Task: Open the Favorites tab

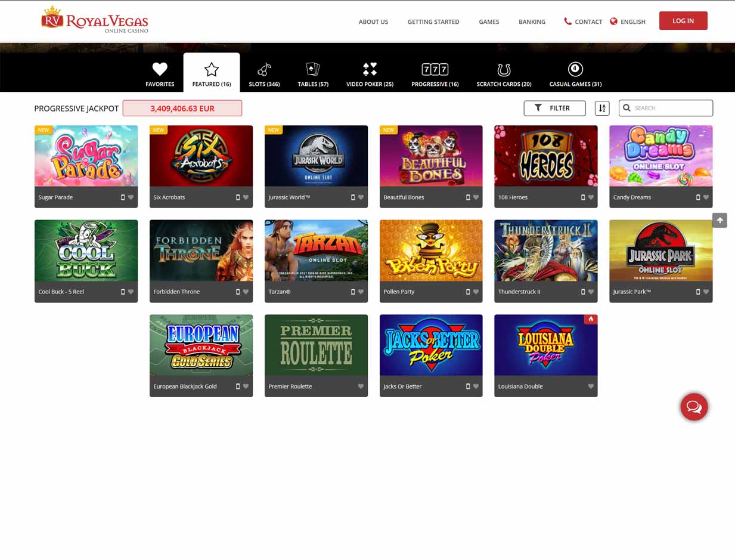Action: click(x=160, y=73)
